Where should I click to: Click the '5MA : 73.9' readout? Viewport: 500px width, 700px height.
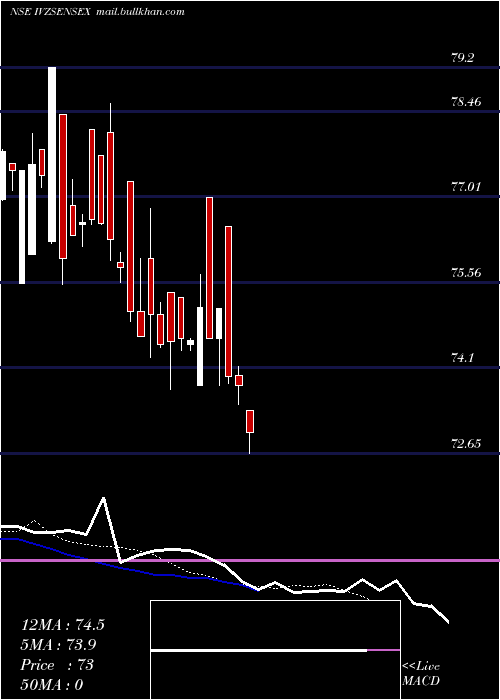58,645
